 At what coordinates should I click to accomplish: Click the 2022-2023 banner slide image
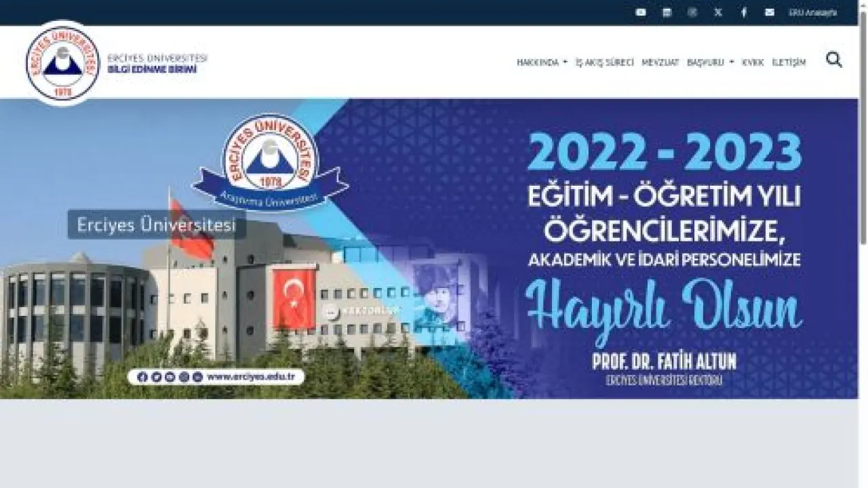[x=429, y=249]
